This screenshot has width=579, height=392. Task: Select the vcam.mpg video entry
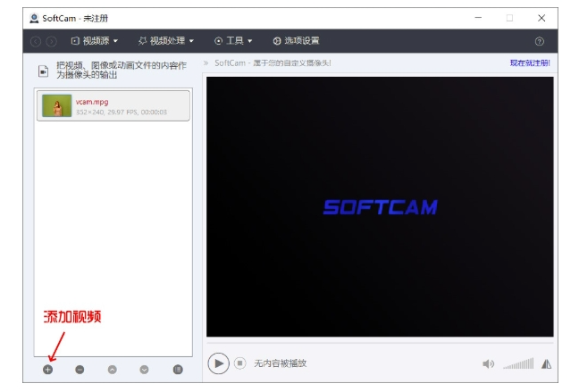[x=113, y=105]
